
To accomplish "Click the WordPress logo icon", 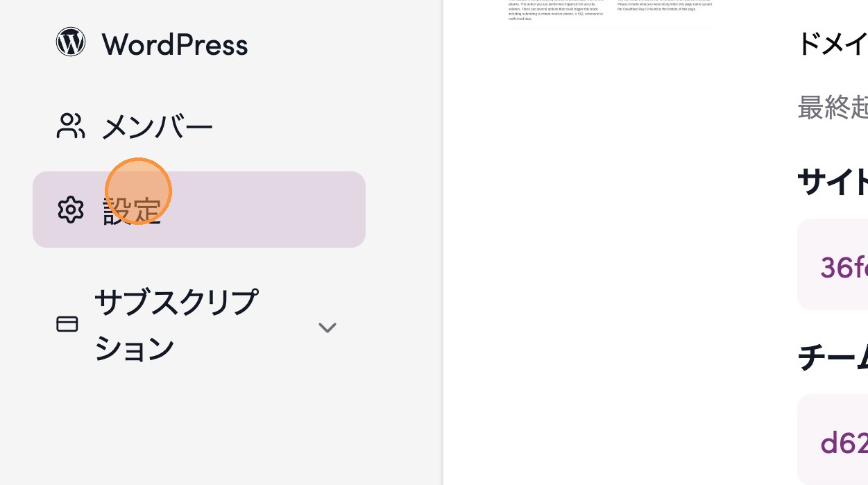I will tap(71, 42).
